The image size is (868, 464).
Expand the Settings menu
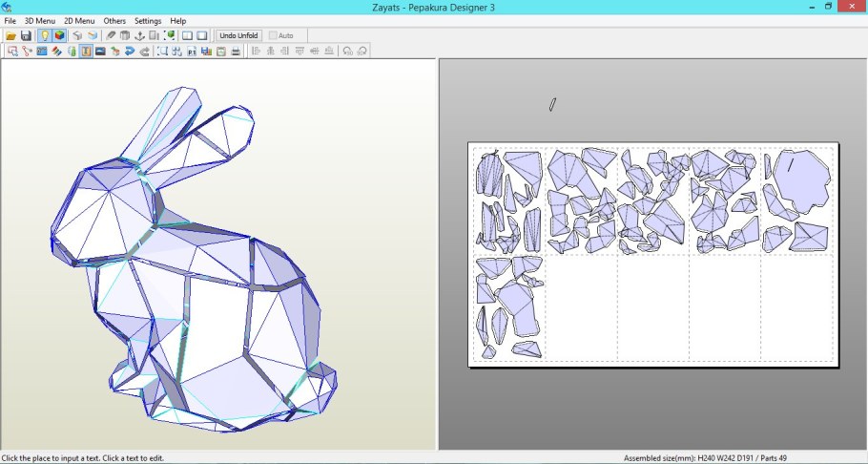pos(148,20)
